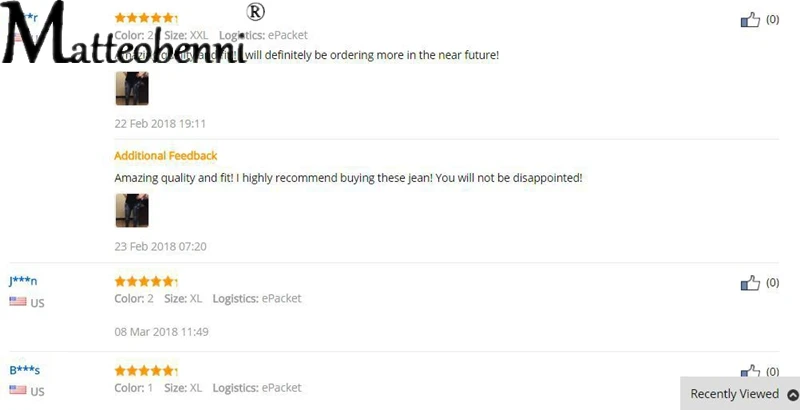
Task: Click the five-star rating on B***s's review
Action: coord(146,371)
